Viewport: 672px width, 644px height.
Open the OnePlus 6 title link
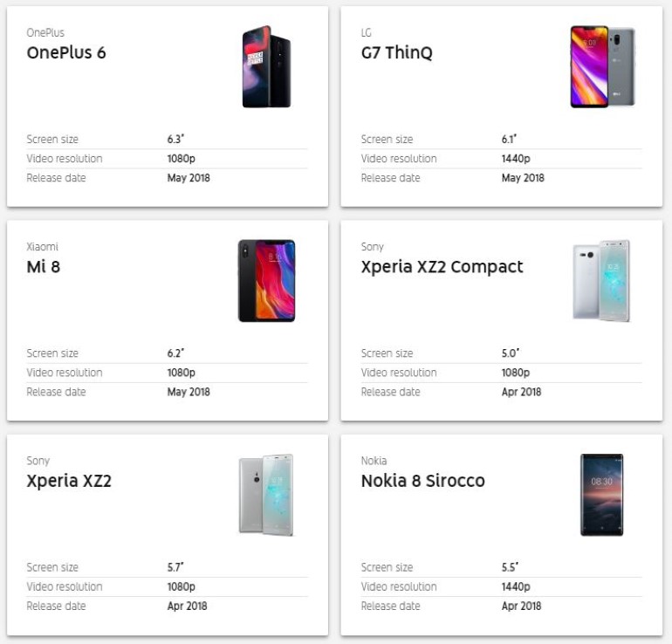(x=66, y=52)
